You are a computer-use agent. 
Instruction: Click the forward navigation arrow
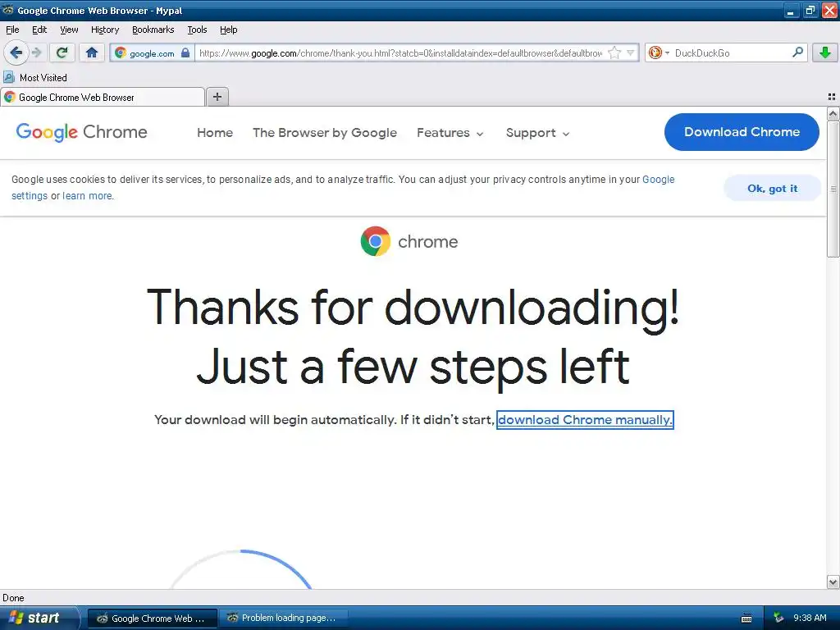[x=37, y=52]
